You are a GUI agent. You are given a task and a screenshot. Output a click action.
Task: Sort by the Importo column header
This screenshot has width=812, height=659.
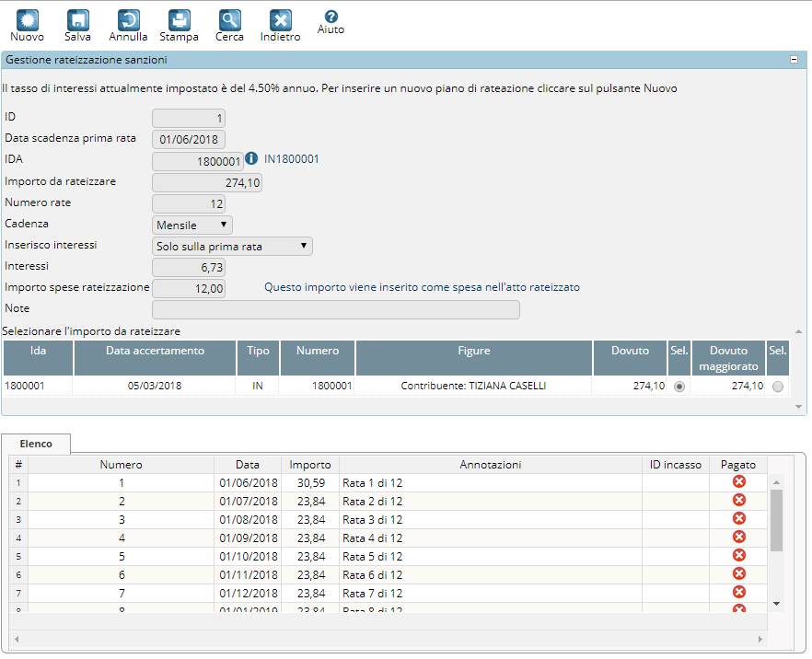(310, 465)
